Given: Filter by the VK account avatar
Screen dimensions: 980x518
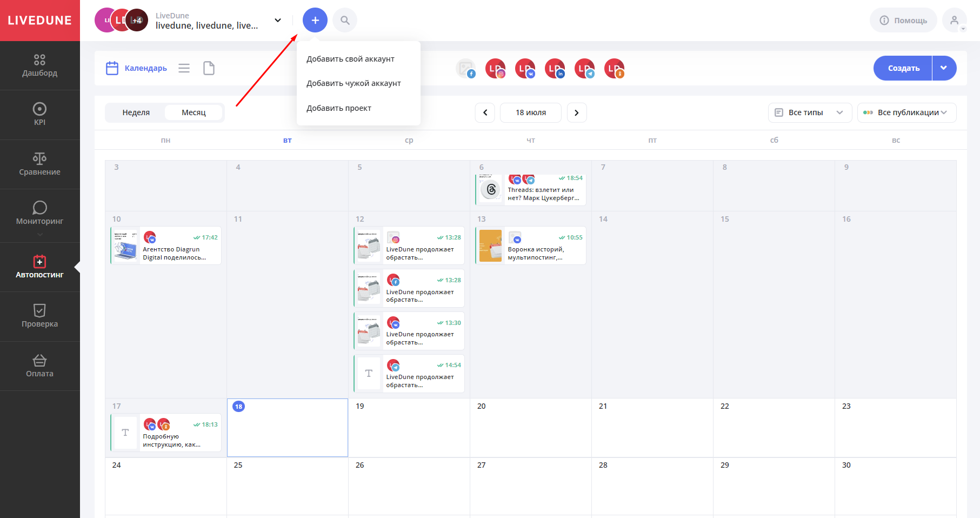Looking at the screenshot, I should pos(525,69).
